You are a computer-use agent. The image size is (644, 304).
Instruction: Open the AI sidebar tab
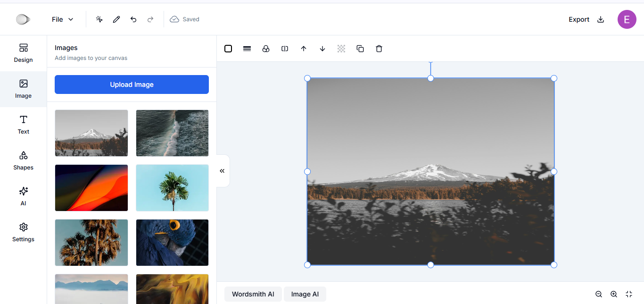pyautogui.click(x=23, y=197)
